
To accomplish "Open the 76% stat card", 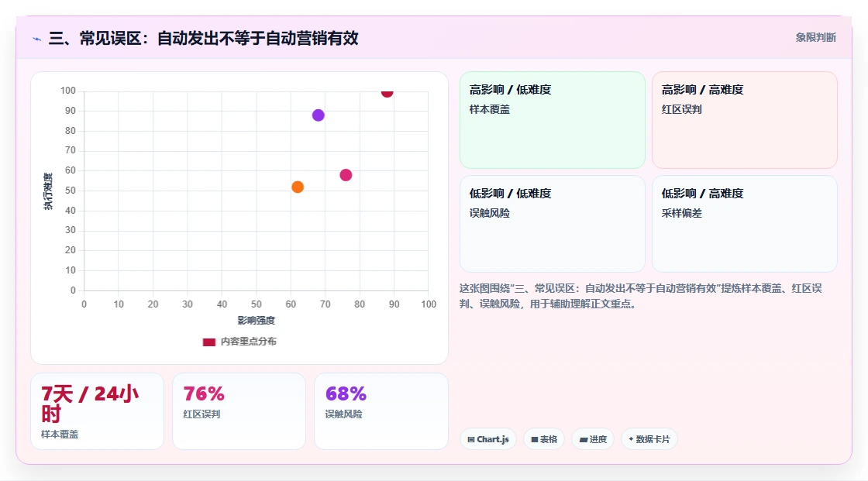I will pyautogui.click(x=239, y=411).
